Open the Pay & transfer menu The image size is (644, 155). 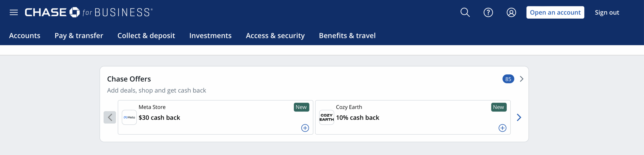pos(79,36)
